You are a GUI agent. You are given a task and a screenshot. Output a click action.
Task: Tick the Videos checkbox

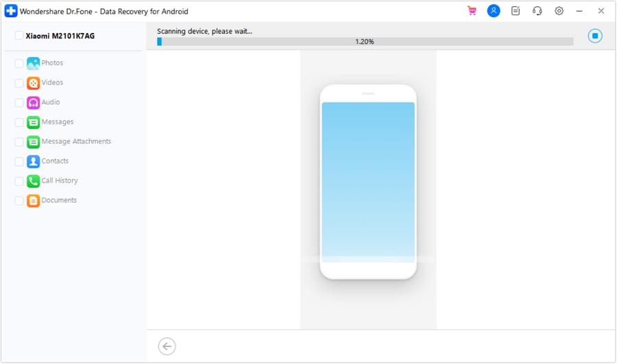click(x=19, y=83)
